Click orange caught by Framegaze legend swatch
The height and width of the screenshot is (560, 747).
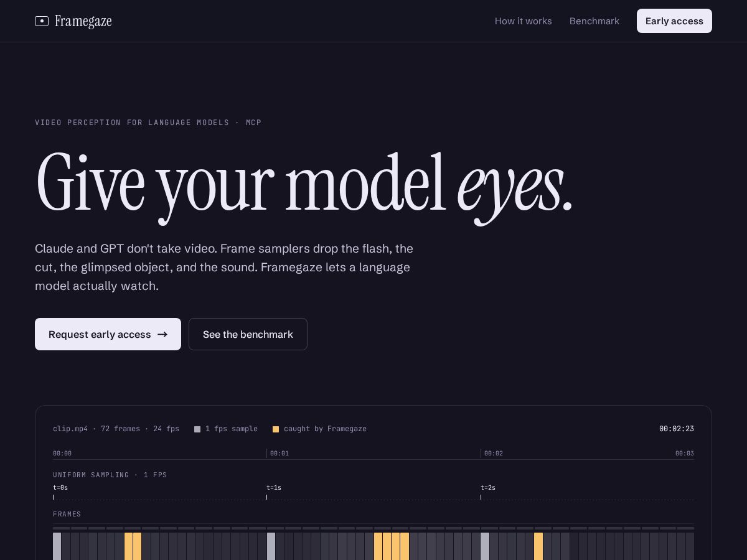[x=276, y=429]
